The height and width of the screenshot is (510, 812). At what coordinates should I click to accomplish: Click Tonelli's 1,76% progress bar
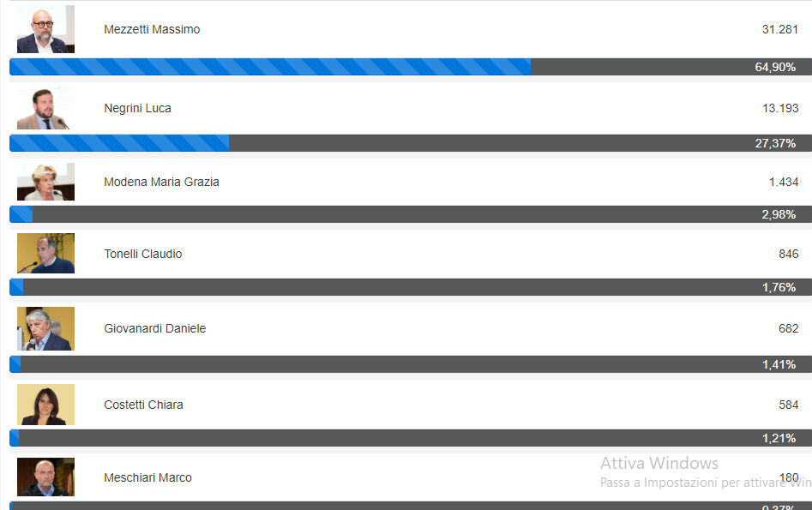click(410, 287)
